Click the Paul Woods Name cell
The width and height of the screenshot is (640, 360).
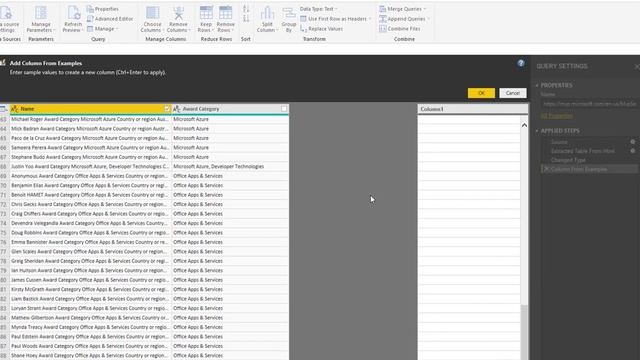[x=91, y=346]
